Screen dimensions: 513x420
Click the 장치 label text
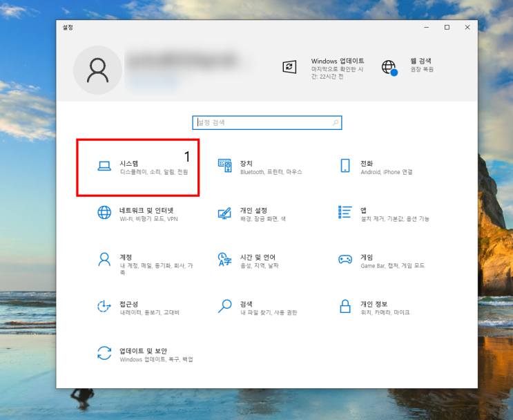click(x=246, y=163)
